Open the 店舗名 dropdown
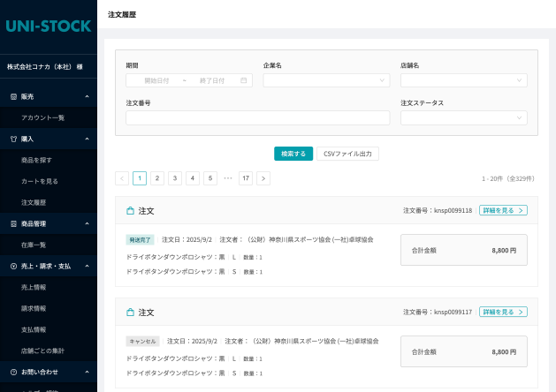 tap(463, 80)
